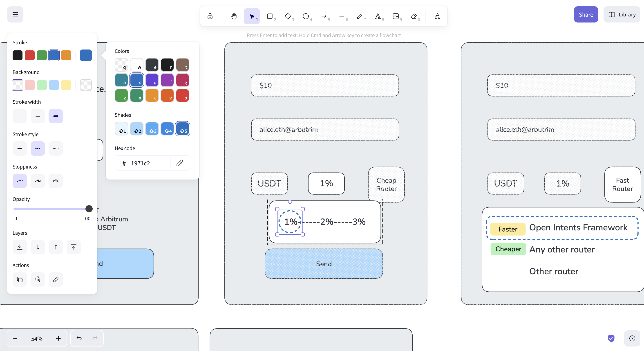Click the Duplicate action icon
This screenshot has width=644, height=351.
[20, 279]
